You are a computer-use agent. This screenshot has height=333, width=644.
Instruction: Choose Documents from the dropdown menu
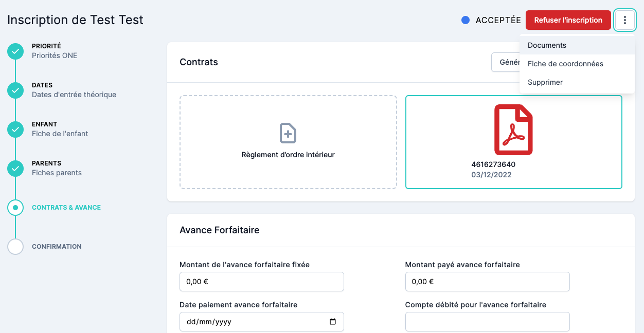[x=547, y=45]
